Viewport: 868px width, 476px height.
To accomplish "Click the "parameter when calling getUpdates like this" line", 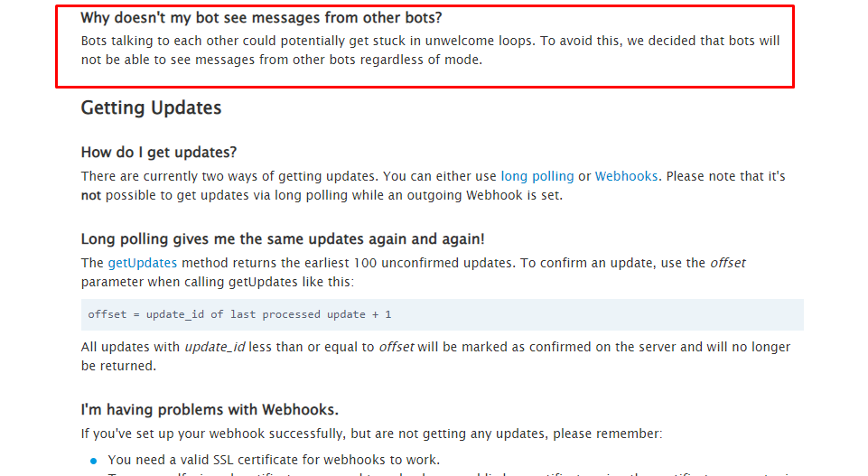I will tap(218, 283).
